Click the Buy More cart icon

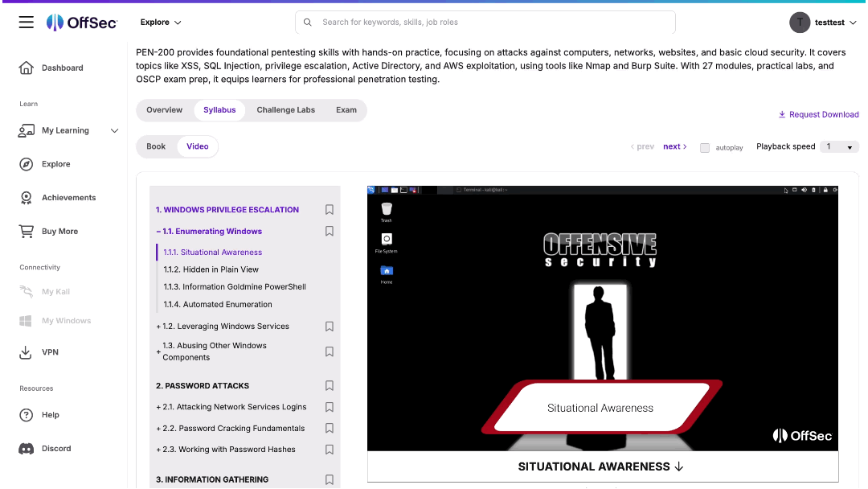tap(26, 232)
